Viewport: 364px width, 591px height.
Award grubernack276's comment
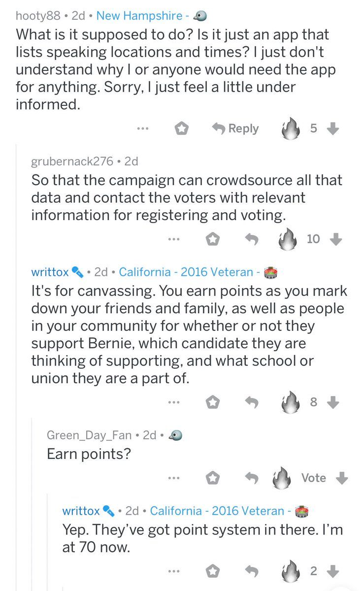coord(212,239)
